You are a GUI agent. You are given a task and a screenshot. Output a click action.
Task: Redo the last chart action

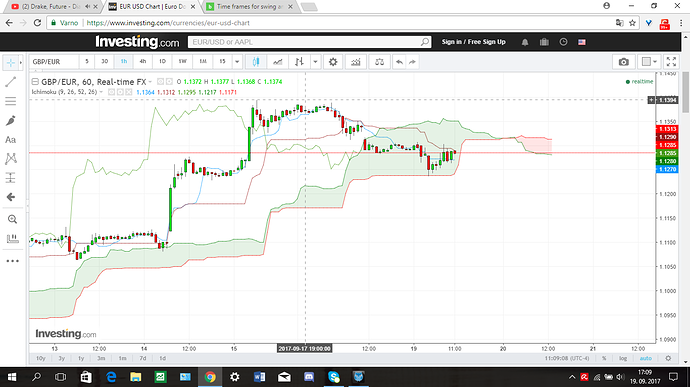[412, 62]
